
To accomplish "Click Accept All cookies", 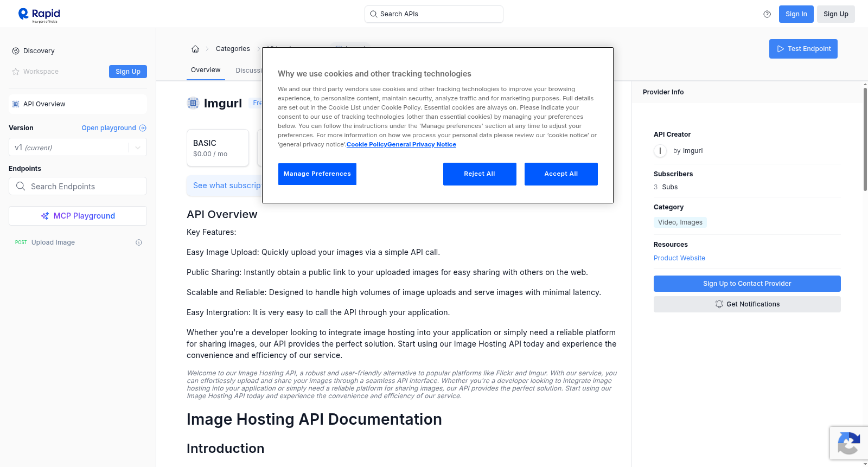I will (x=561, y=174).
